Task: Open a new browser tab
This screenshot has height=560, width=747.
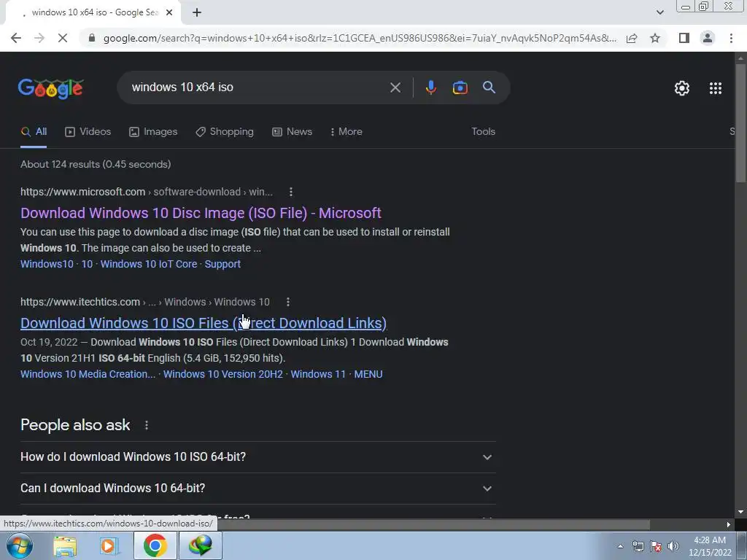Action: [197, 13]
